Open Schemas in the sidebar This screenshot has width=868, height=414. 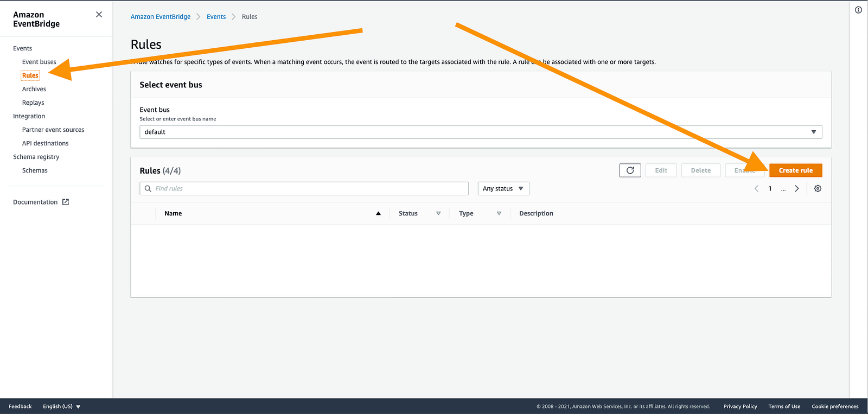click(35, 170)
